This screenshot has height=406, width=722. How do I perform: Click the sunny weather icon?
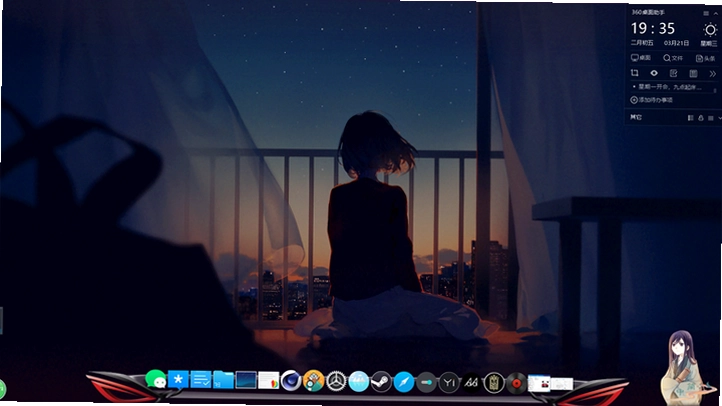(710, 30)
